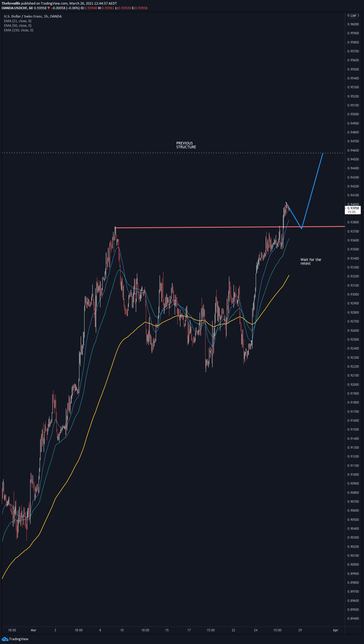Click the 0.90000 price axis label
This screenshot has width=364, height=644.
point(353,565)
